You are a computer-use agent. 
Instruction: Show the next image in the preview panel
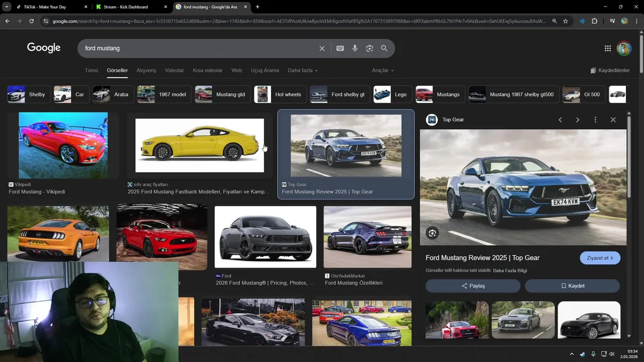[x=578, y=120]
